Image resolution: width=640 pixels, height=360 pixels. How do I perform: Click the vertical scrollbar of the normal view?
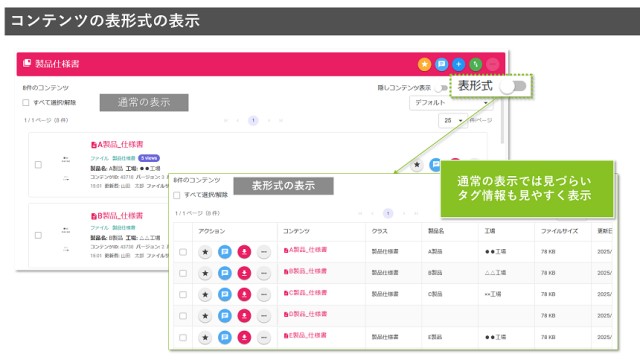[x=502, y=121]
